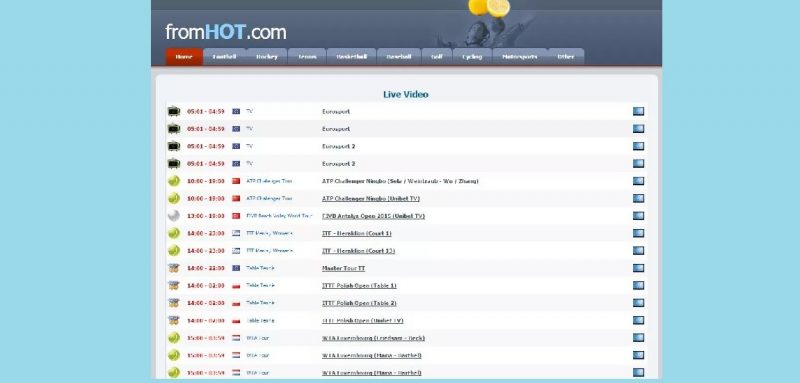Click watch screen icon for Polish Open Table 1
Image resolution: width=800 pixels, height=383 pixels.
point(638,285)
